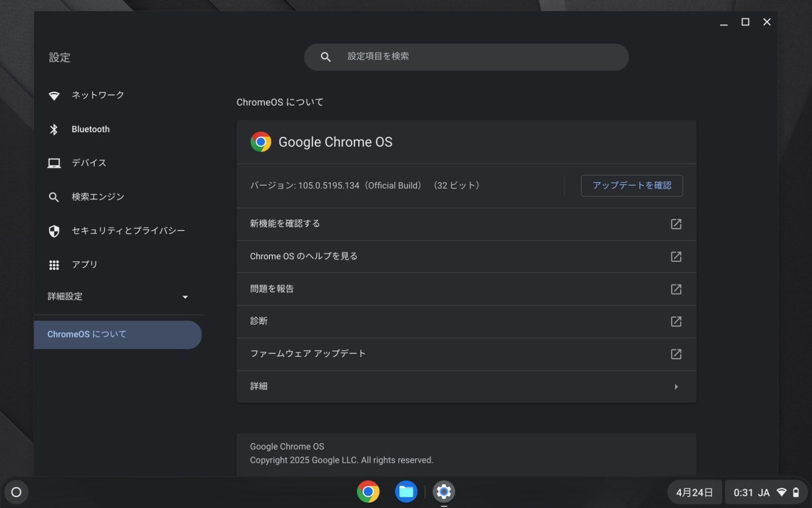This screenshot has width=812, height=508.
Task: Click external link icon for 問題を報告
Action: (676, 289)
